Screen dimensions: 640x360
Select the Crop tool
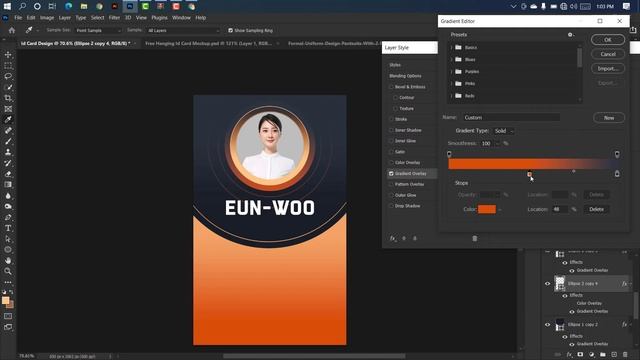[8, 98]
